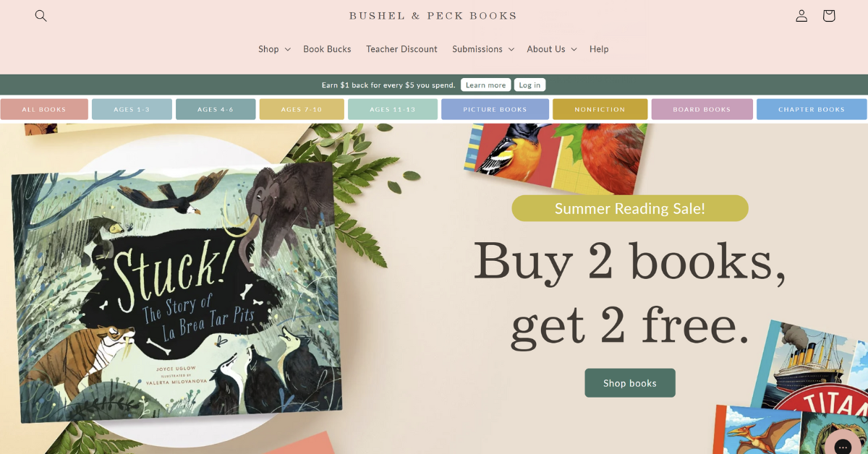Open the chat bubble widget
This screenshot has width=868, height=454.
coord(842,445)
